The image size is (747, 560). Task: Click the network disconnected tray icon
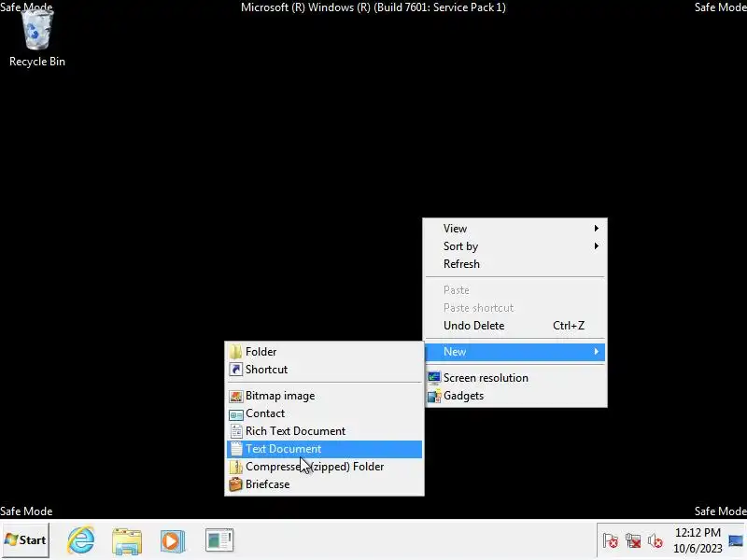(633, 541)
